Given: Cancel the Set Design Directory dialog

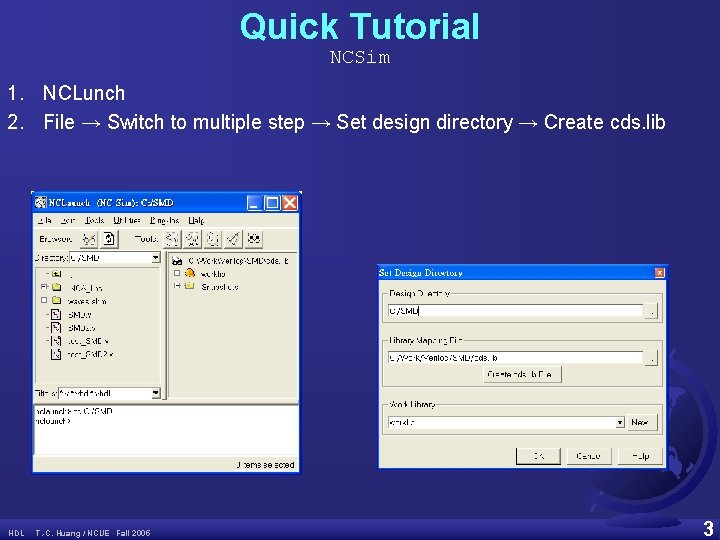Looking at the screenshot, I should tap(589, 456).
